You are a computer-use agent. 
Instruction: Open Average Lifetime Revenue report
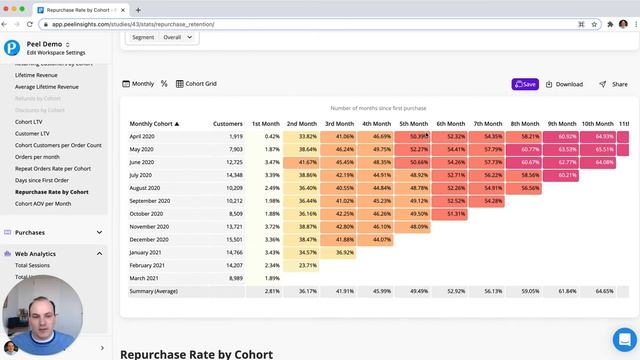pos(47,87)
